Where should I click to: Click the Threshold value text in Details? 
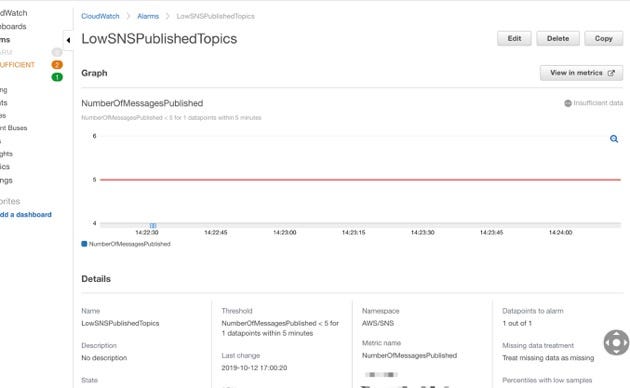coord(280,328)
